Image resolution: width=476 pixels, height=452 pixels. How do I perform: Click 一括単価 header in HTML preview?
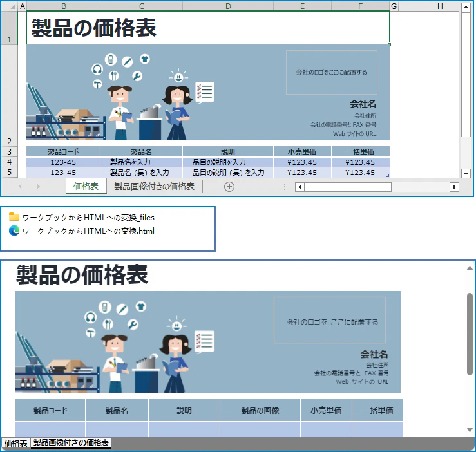pyautogui.click(x=377, y=410)
